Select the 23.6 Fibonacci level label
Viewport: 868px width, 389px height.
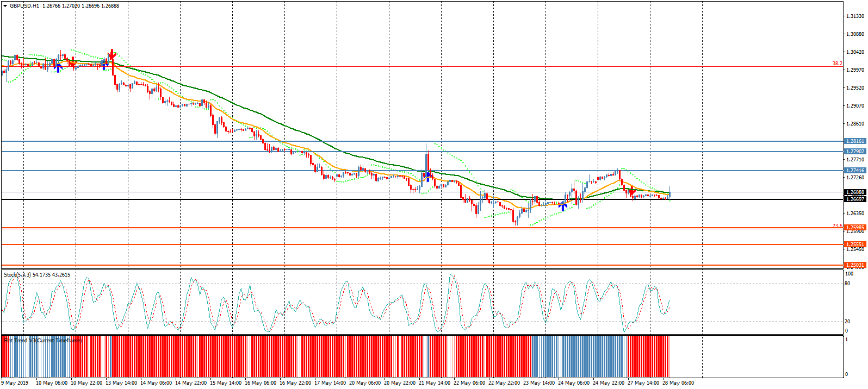click(x=837, y=225)
